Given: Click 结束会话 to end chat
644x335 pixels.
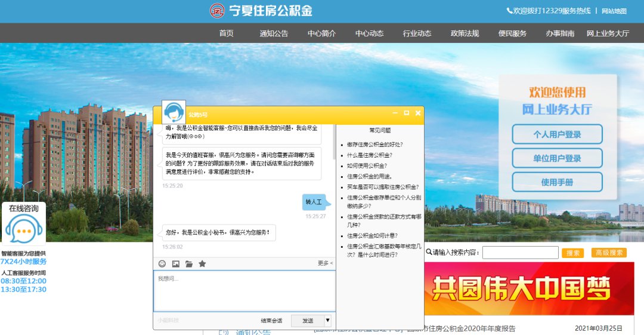Looking at the screenshot, I should coord(271,321).
